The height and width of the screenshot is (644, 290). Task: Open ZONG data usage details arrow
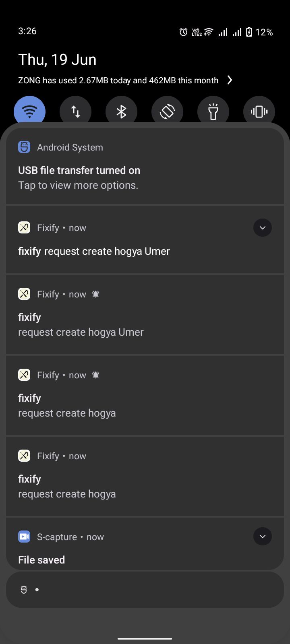point(230,80)
